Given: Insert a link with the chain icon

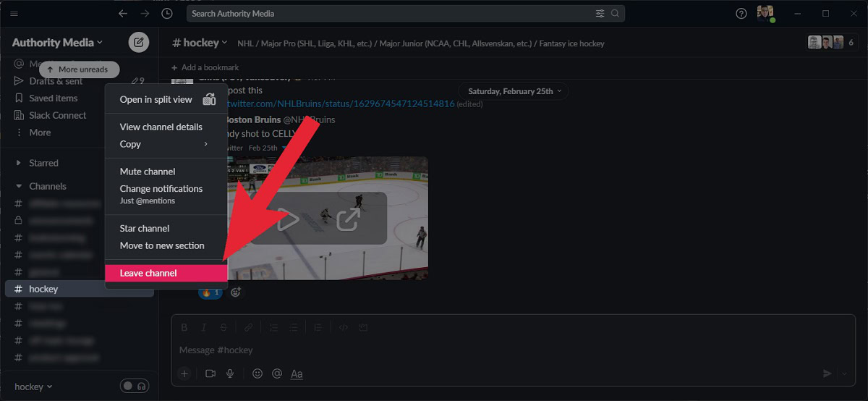Looking at the screenshot, I should click(248, 327).
